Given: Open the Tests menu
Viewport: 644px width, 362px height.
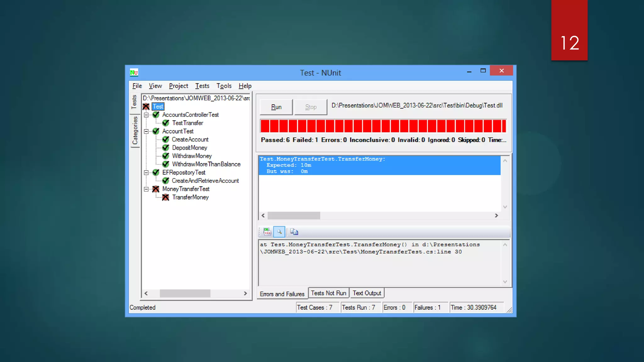Looking at the screenshot, I should [202, 86].
